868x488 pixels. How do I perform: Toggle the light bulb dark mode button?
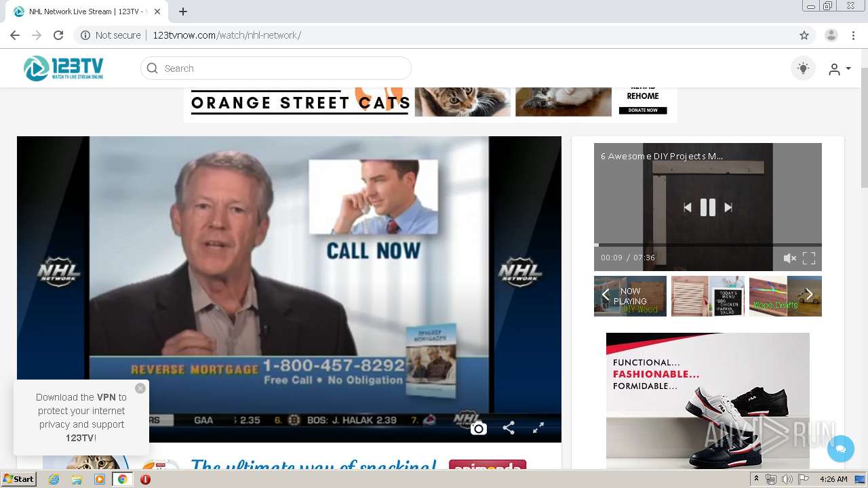[x=803, y=68]
